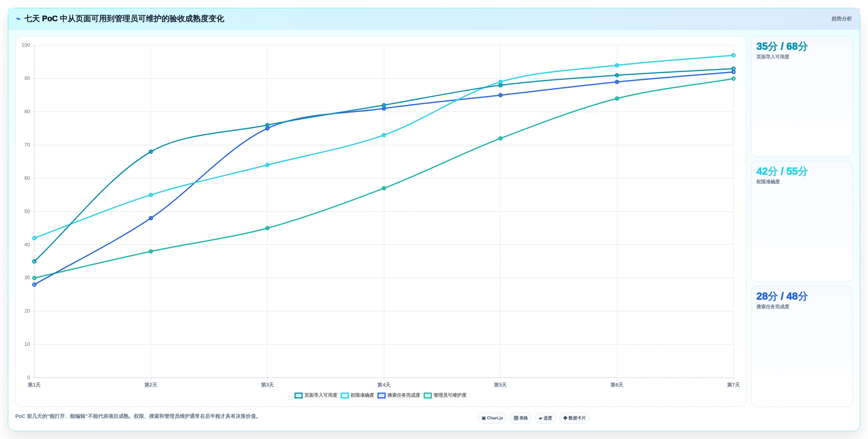Select 页面导入可用度 point at 第2天 (68)
Image resolution: width=868 pixels, height=439 pixels.
coord(151,152)
